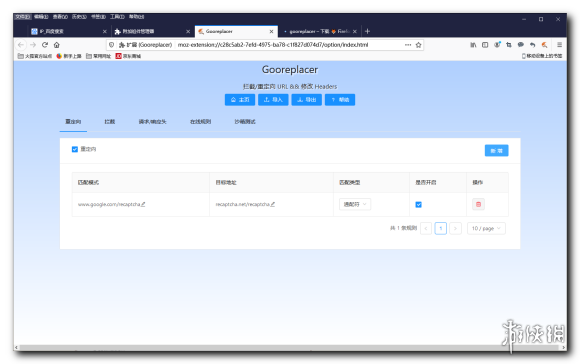Click the horizontal scrollbar at bottom
Screen dimensions: 580x364
click(x=289, y=348)
